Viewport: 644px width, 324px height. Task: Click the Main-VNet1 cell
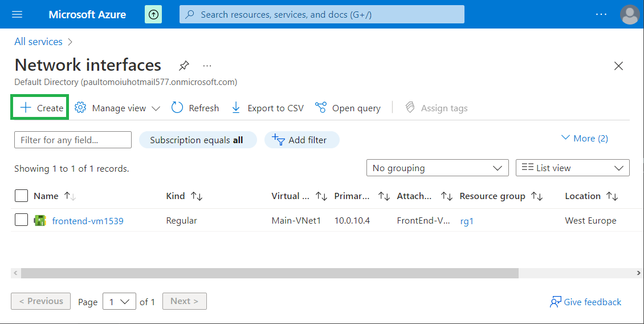(296, 220)
